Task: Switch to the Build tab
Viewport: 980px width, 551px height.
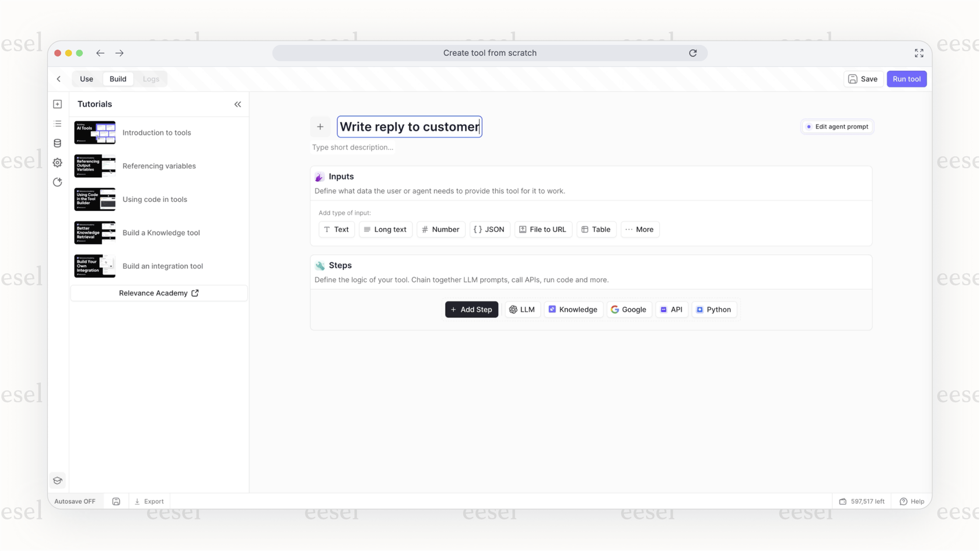Action: click(x=118, y=79)
